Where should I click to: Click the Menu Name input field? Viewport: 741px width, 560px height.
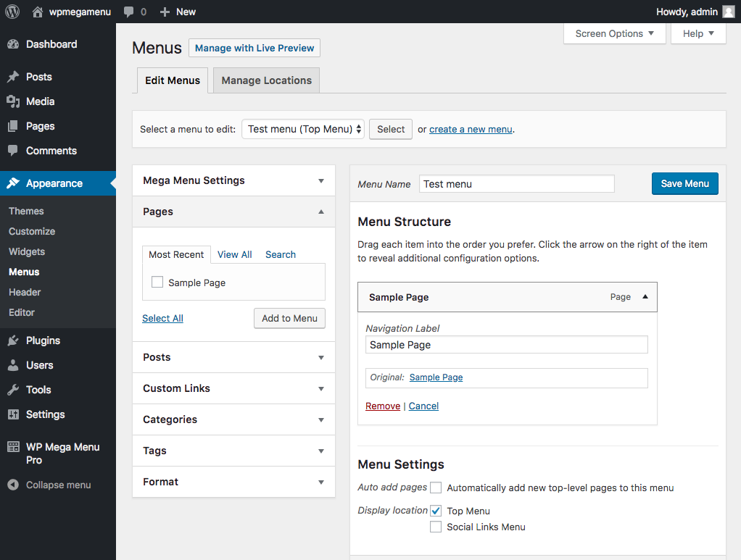[516, 184]
